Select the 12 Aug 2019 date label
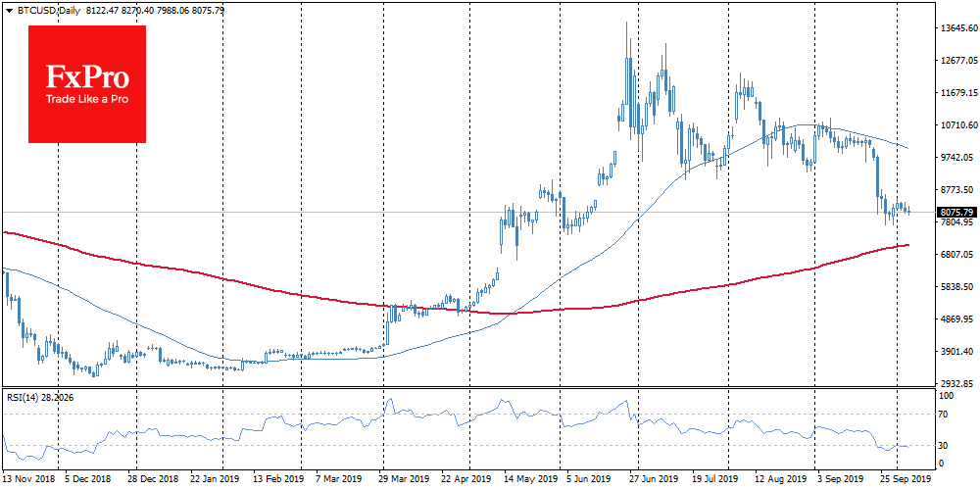Screen dimensions: 980x490 [x=782, y=481]
